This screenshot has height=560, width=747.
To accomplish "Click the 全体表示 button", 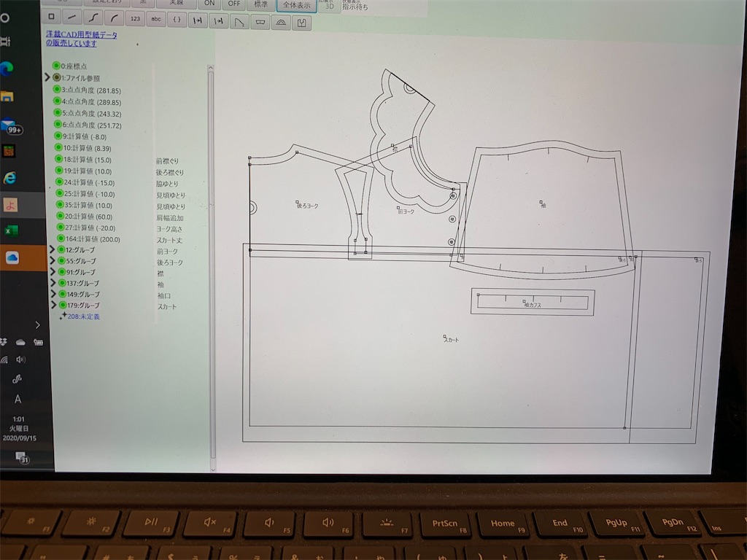I will (x=296, y=6).
